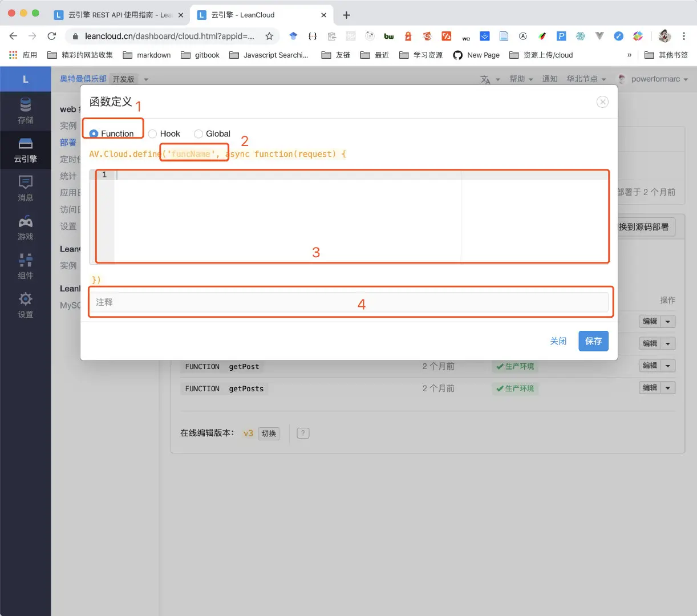
Task: Click the user profile avatar in the toolbar
Action: (664, 36)
